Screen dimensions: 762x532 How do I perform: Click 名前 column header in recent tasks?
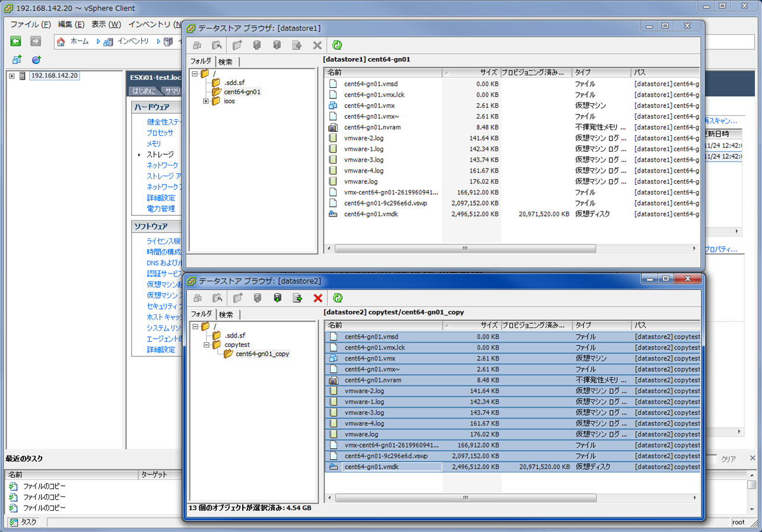pos(72,475)
